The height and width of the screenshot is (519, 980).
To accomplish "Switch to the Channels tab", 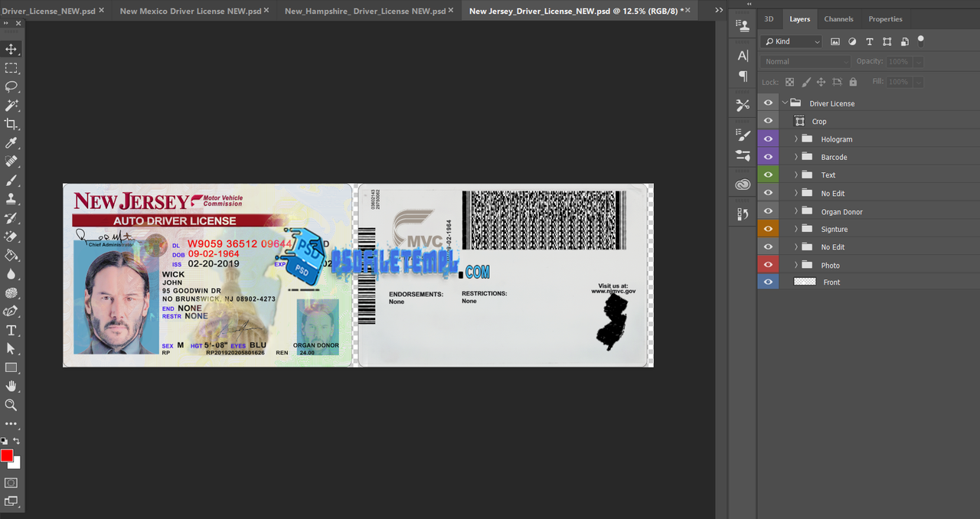I will pos(838,19).
